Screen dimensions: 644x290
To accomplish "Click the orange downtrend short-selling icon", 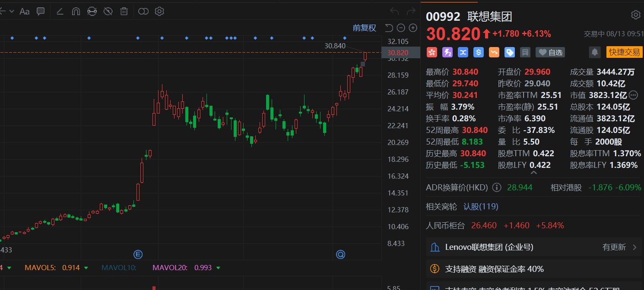I will (494, 52).
